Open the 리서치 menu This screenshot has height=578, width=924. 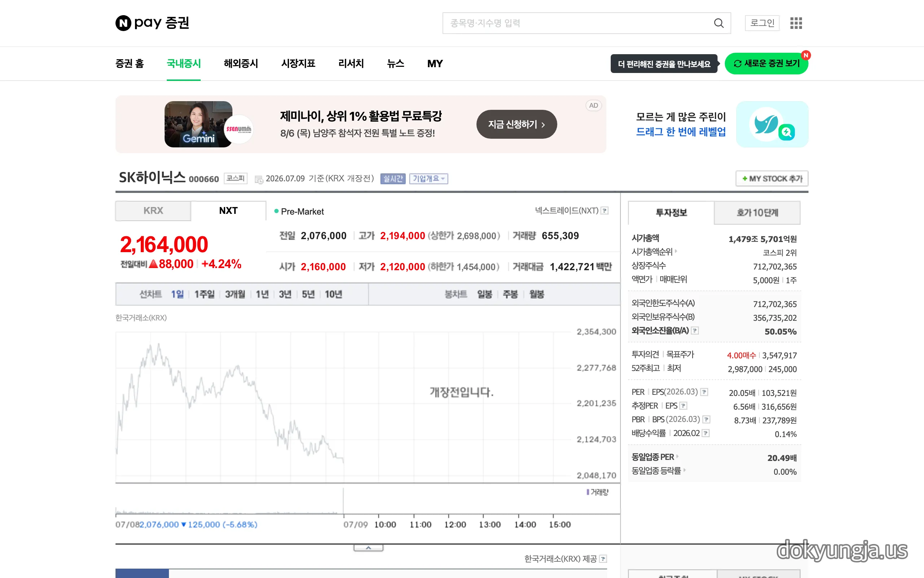tap(351, 64)
